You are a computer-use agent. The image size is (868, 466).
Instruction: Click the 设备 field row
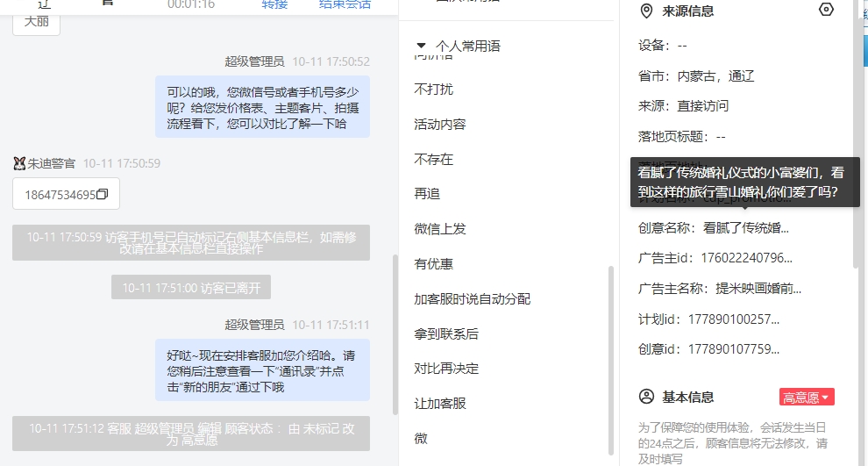click(662, 46)
